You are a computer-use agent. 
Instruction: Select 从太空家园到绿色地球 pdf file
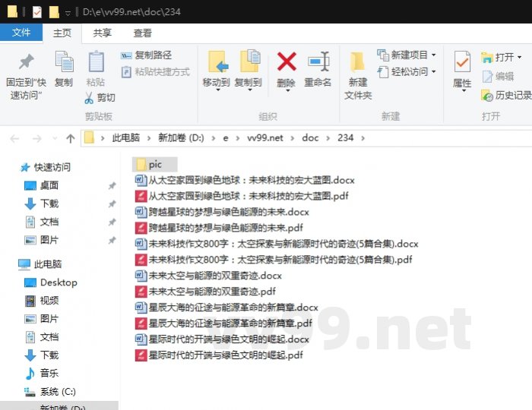[242, 196]
